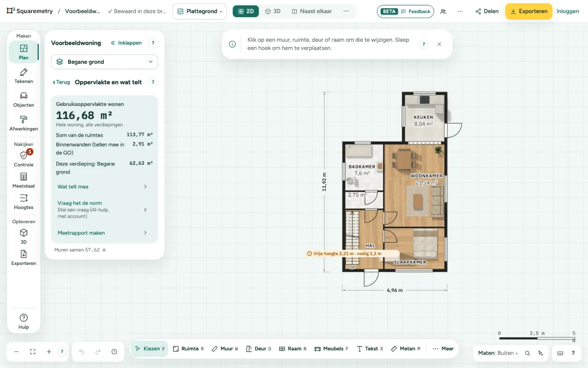
Task: Select the Ruimte tool
Action: pos(188,349)
